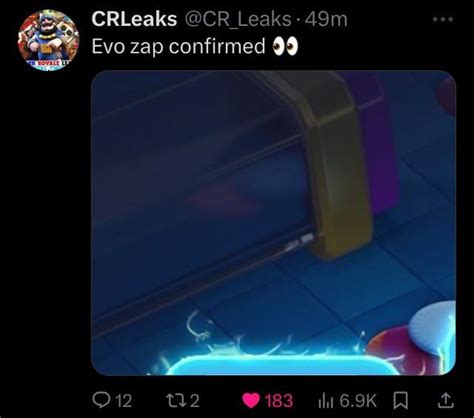Click the 6.9K views count
The width and height of the screenshot is (474, 418).
coord(358,400)
